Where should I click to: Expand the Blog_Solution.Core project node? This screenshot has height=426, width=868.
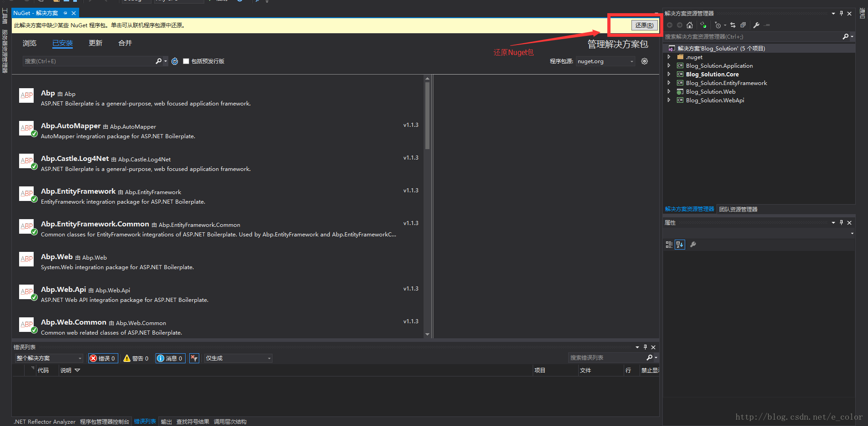(669, 75)
